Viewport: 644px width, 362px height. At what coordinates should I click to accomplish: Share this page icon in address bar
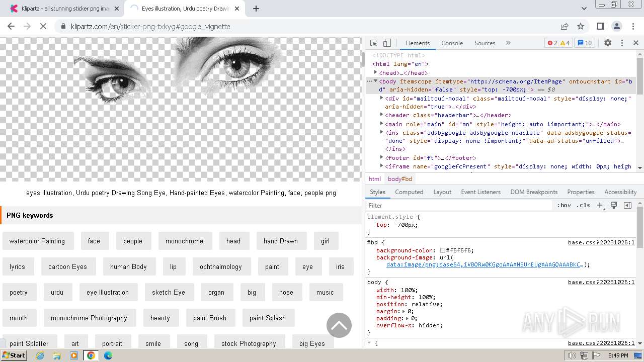(x=565, y=26)
